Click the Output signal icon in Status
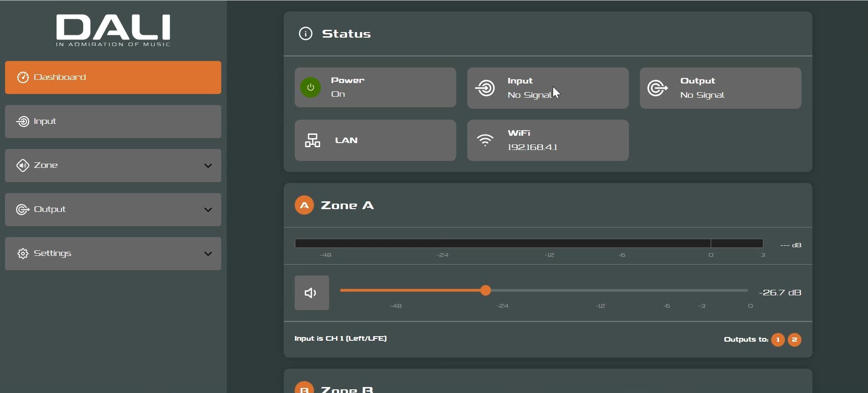Screen dimensions: 868x393 [657, 88]
